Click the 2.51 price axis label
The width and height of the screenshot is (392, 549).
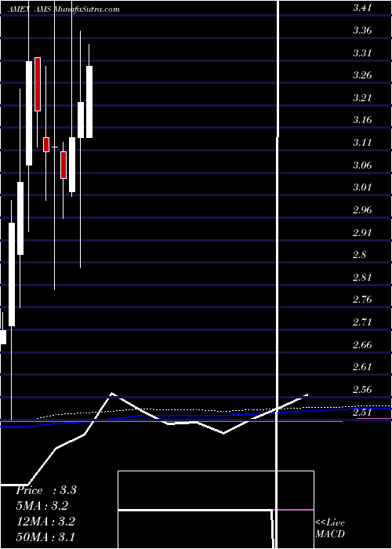(362, 412)
